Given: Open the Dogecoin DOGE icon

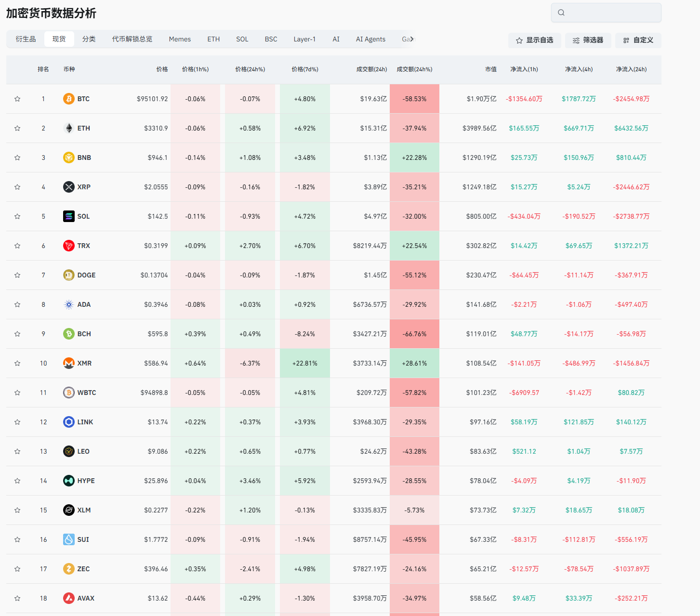Looking at the screenshot, I should coord(69,275).
